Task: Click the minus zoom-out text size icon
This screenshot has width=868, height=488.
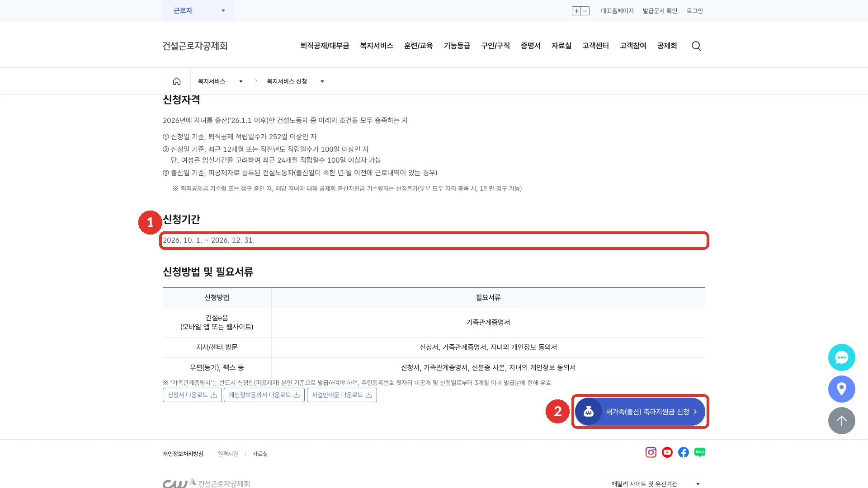Action: click(585, 11)
